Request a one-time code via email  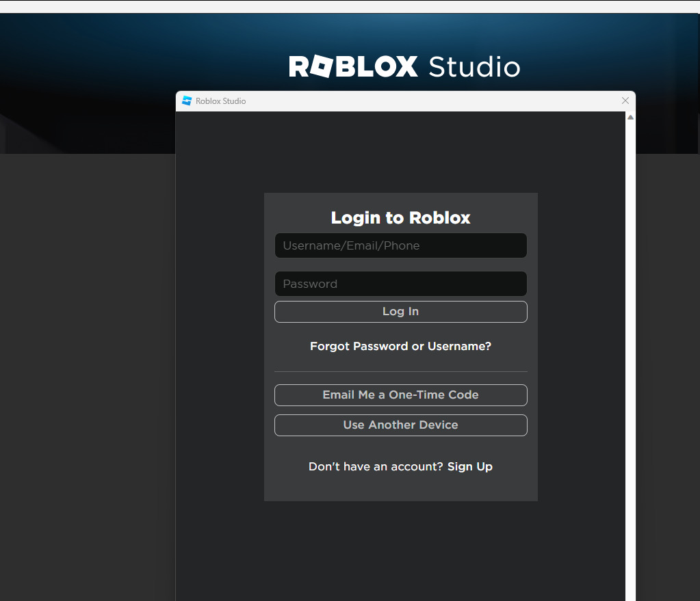point(400,395)
